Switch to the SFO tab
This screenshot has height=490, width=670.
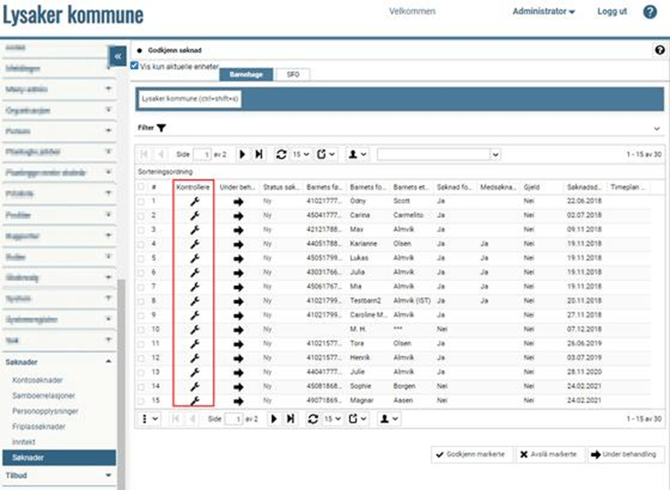coord(292,74)
